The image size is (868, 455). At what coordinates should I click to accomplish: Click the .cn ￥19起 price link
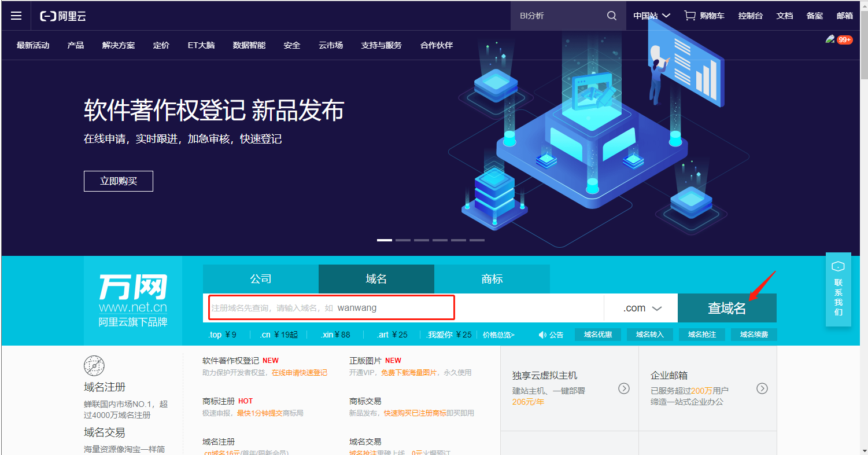pyautogui.click(x=279, y=335)
